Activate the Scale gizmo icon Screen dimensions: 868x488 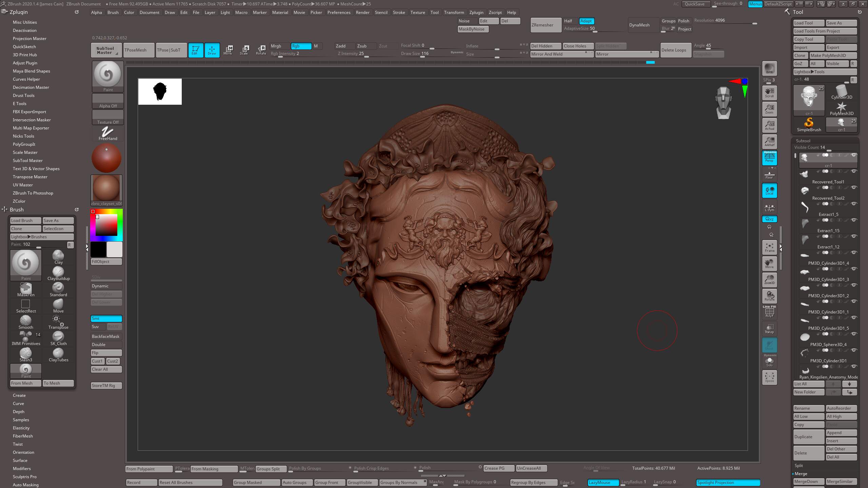[244, 50]
